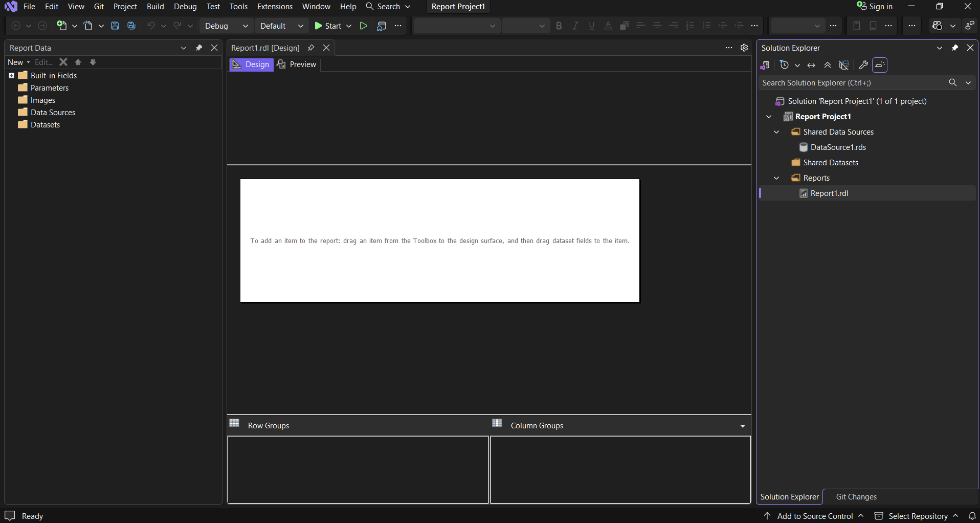Toggle Bold formatting

tap(559, 26)
